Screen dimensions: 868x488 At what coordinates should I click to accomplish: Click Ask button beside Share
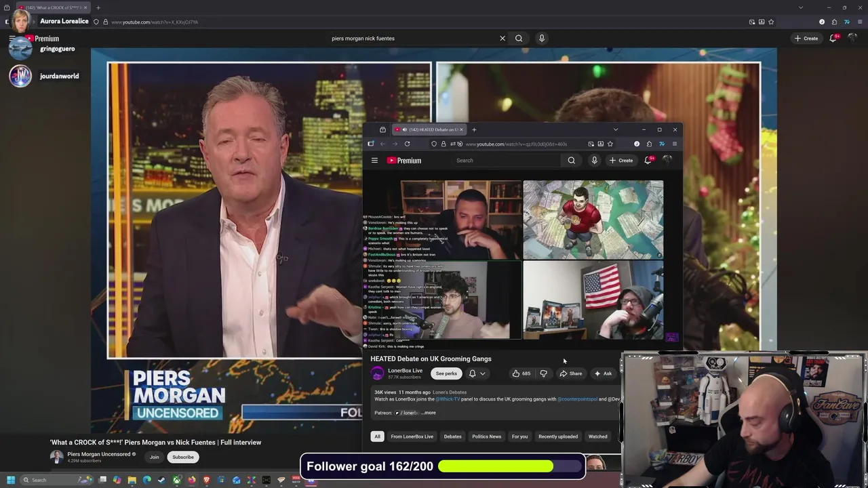tap(603, 373)
